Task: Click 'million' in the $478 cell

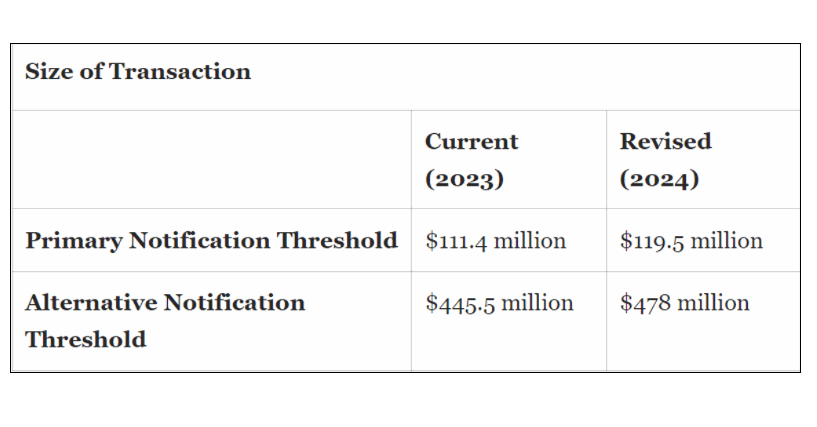Action: click(x=713, y=303)
